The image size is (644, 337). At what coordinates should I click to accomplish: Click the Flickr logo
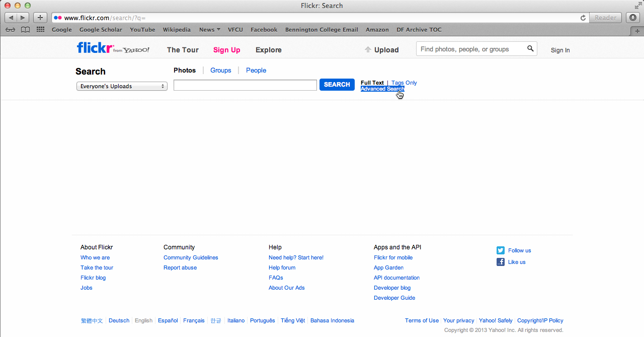coord(95,48)
